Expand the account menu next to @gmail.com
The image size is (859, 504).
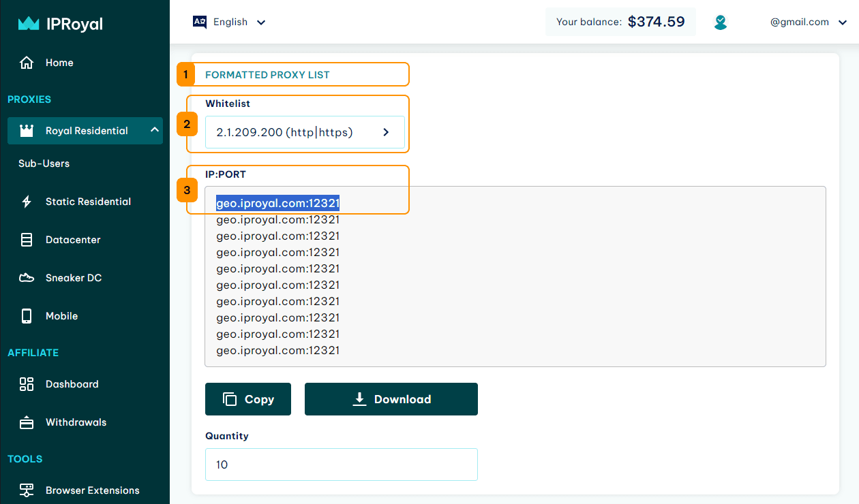[x=843, y=22]
